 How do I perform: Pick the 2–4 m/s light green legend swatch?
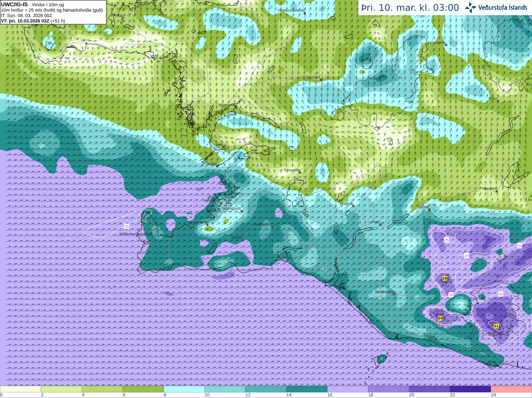click(62, 389)
